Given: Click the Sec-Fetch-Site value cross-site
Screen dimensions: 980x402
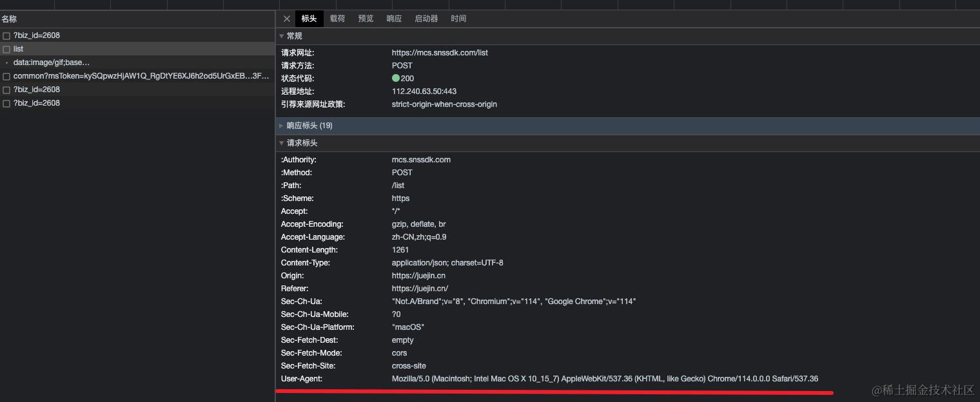Looking at the screenshot, I should point(409,366).
